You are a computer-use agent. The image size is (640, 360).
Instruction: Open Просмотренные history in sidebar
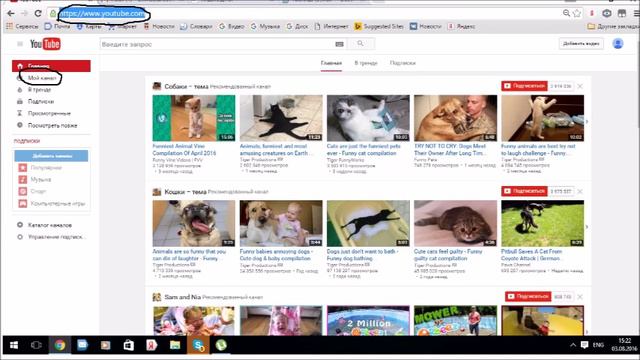tap(49, 113)
